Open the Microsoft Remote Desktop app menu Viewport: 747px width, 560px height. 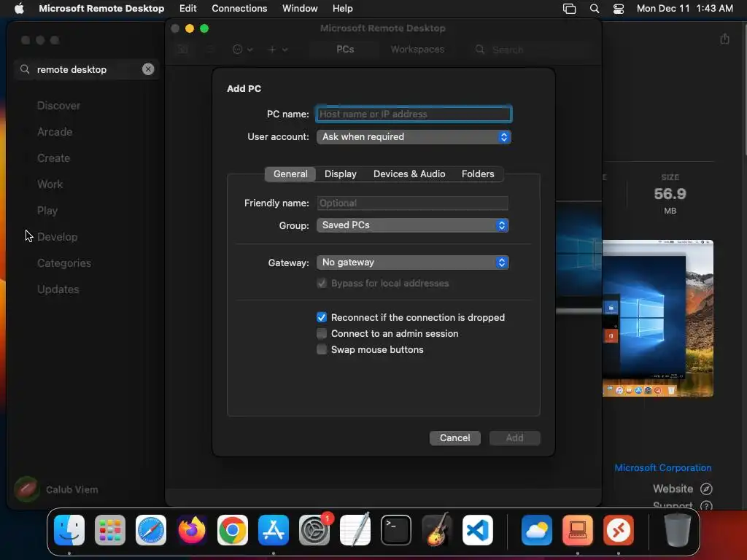click(101, 8)
